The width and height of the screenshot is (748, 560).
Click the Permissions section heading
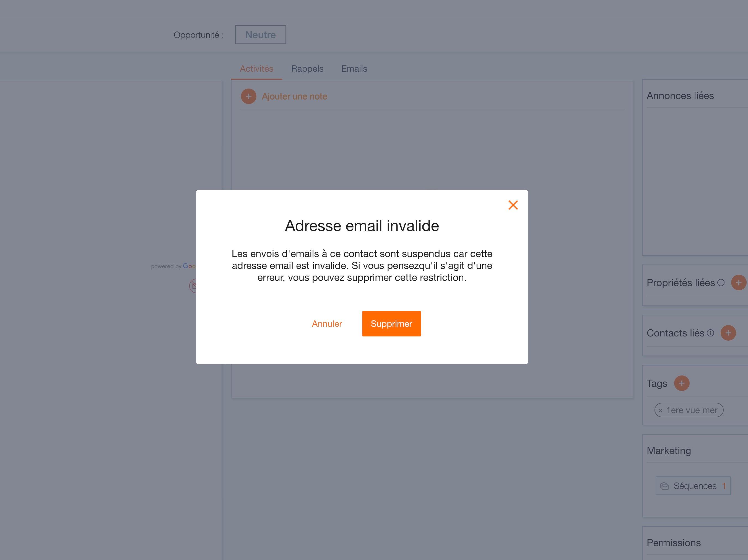674,543
